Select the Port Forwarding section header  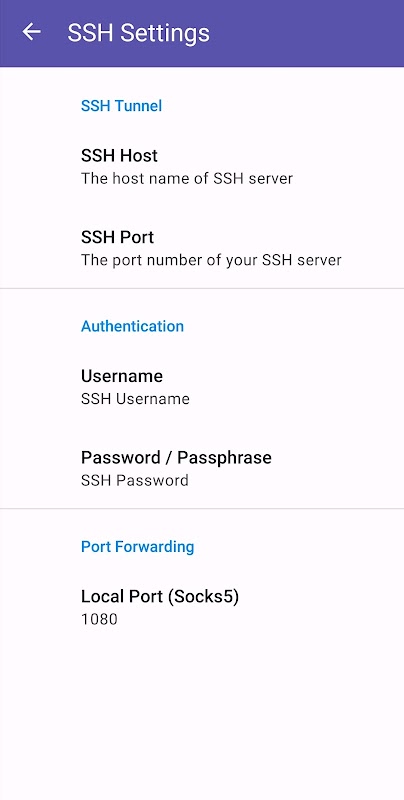pyautogui.click(x=137, y=546)
